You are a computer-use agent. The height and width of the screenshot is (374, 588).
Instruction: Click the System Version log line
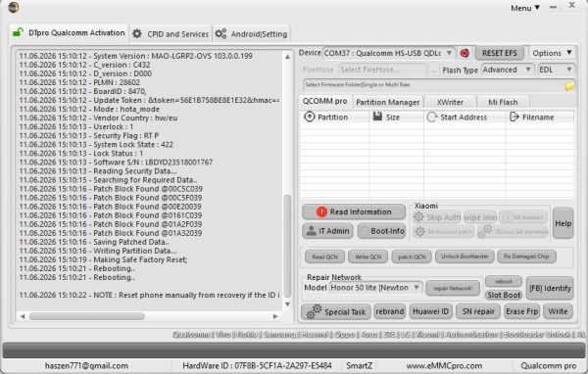(136, 56)
